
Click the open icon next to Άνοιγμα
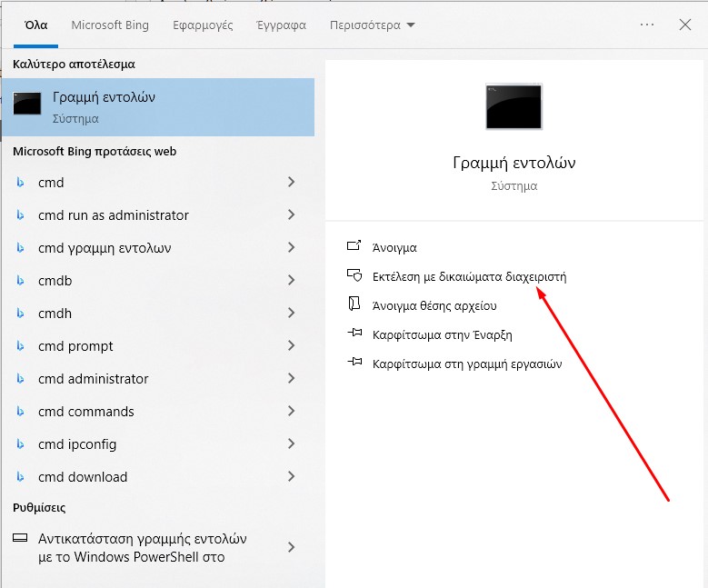pos(354,246)
